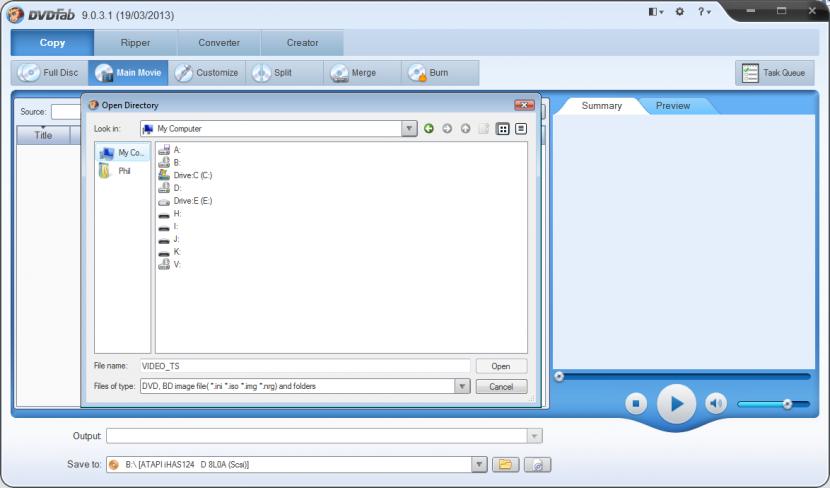Click the green Back arrow in dialog
Image resolution: width=830 pixels, height=488 pixels.
tap(429, 129)
